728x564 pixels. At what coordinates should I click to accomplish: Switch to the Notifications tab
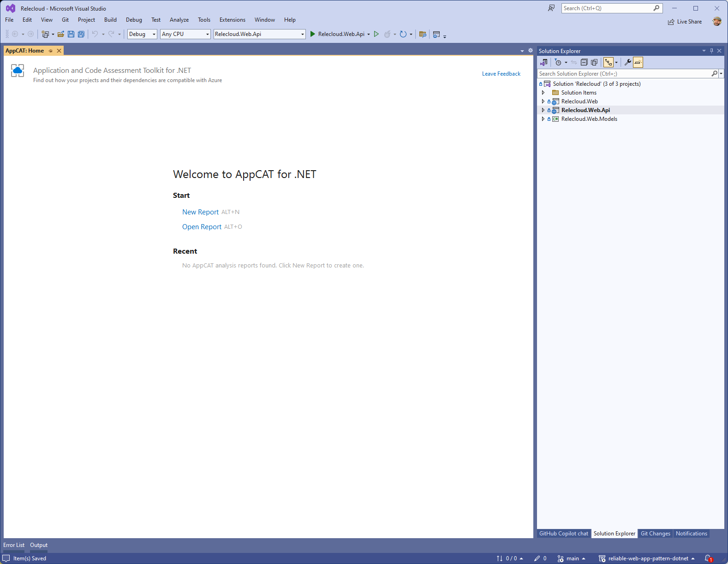coord(691,534)
